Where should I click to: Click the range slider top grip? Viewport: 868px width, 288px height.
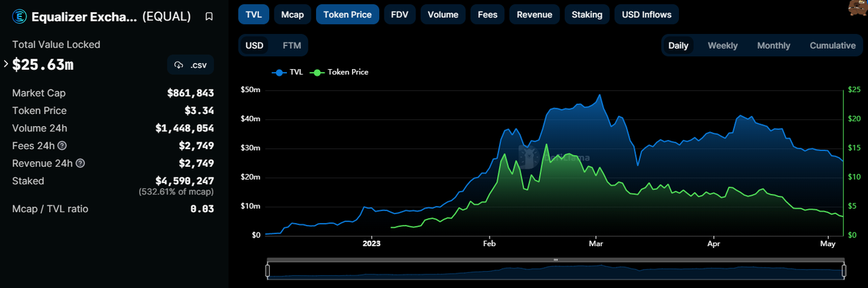pos(555,260)
